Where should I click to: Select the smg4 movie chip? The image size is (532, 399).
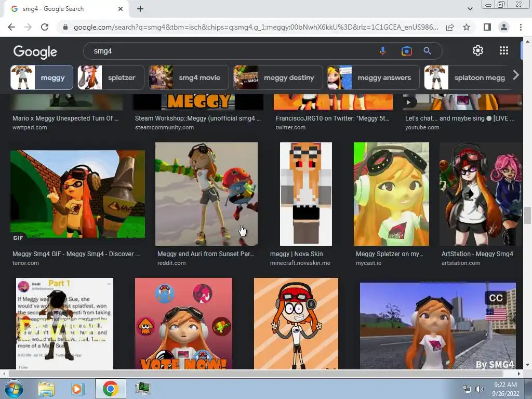[189, 77]
